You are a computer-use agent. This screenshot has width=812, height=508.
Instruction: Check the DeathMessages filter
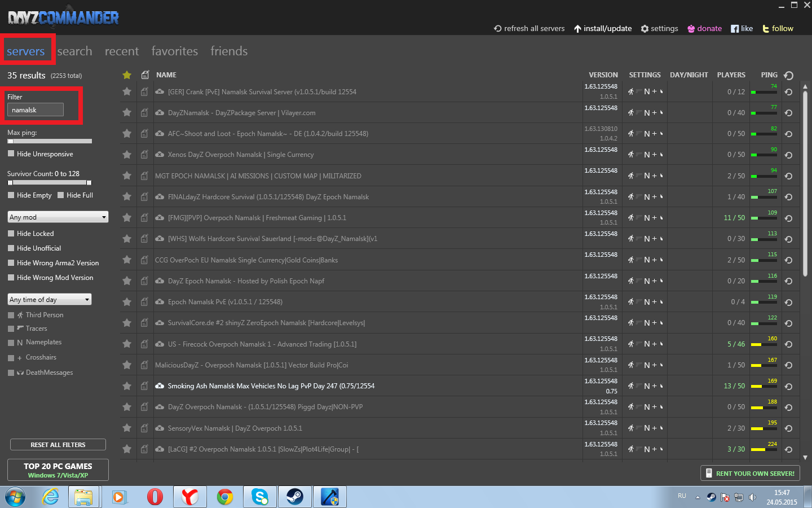point(11,373)
